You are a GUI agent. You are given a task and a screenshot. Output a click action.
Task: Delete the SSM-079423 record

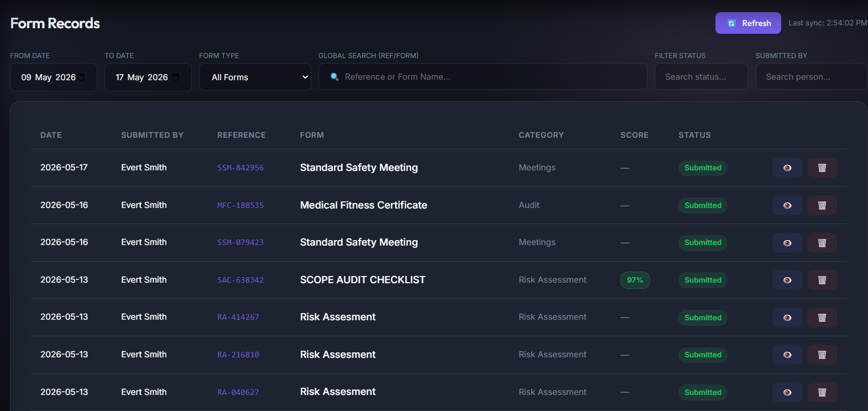coord(822,243)
